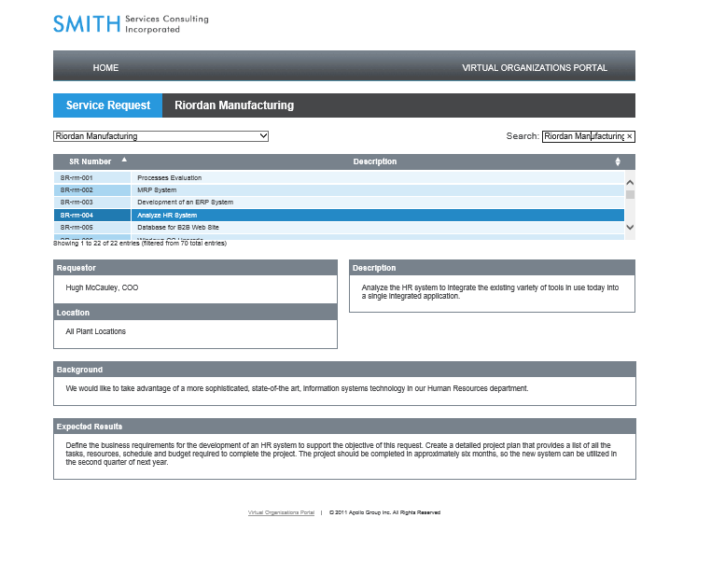
Task: Choose Development of an ERP System entry
Action: pyautogui.click(x=378, y=203)
